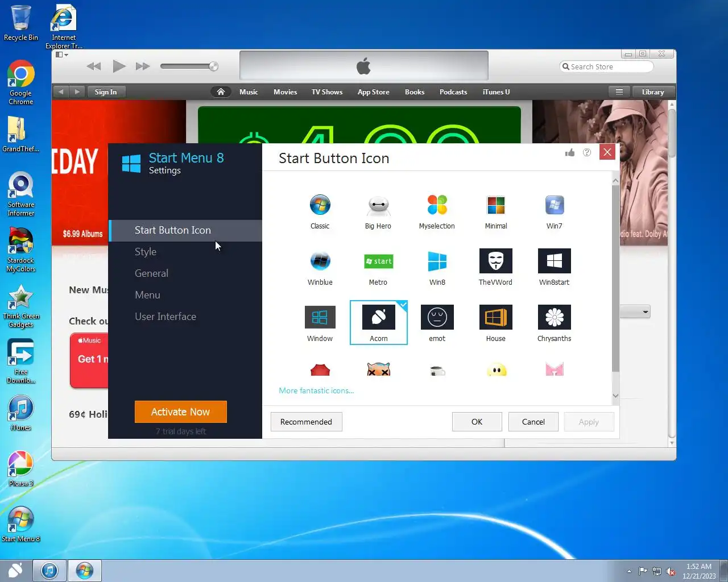The image size is (728, 582).
Task: Choose the Win7 start icon
Action: coord(554,211)
